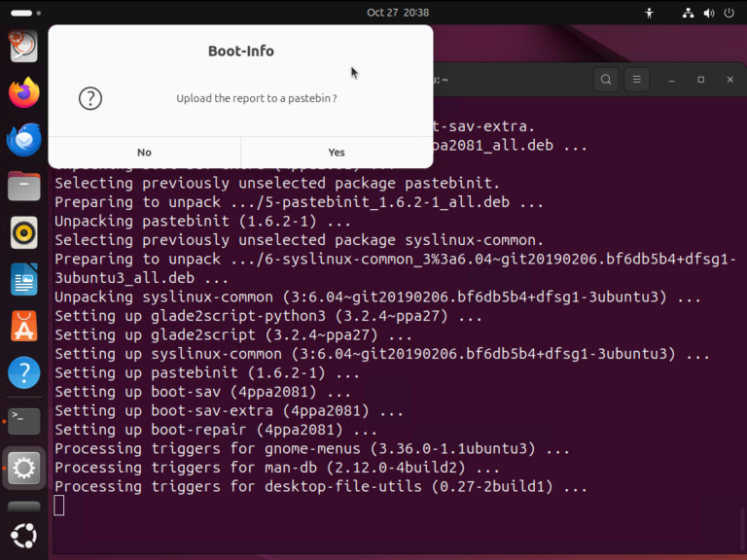The height and width of the screenshot is (560, 747).
Task: Switch to Terminal via dock icon
Action: pos(24,420)
